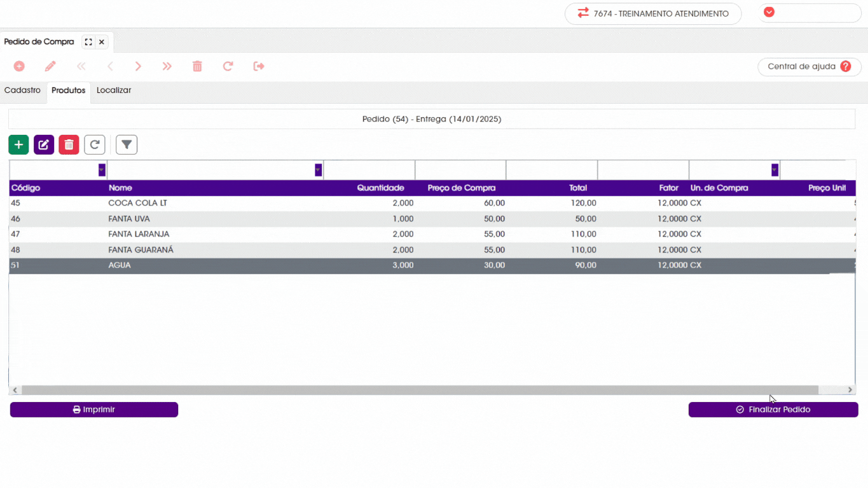Open Un. de Compra filter dropdown
This screenshot has width=868, height=488.
[x=775, y=170]
